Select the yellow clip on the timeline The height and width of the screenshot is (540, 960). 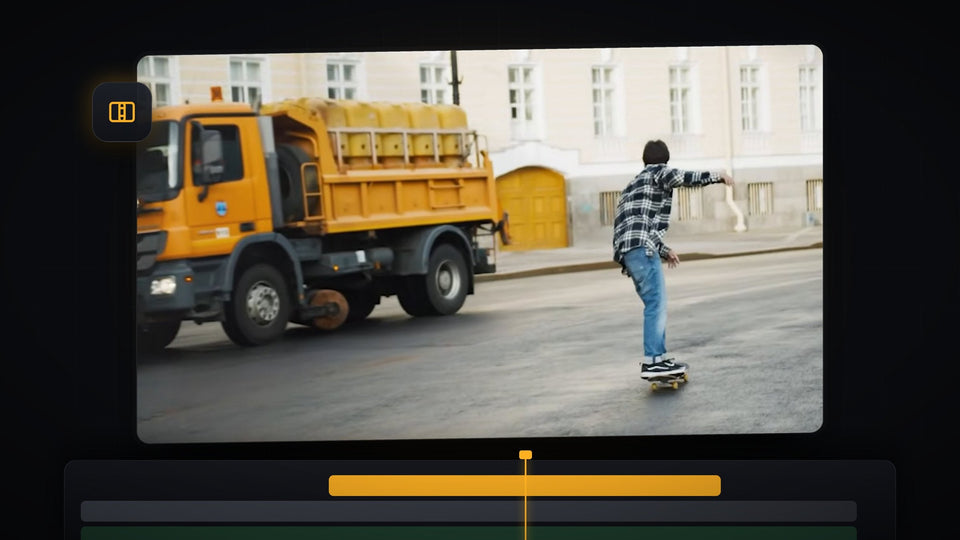tap(525, 486)
